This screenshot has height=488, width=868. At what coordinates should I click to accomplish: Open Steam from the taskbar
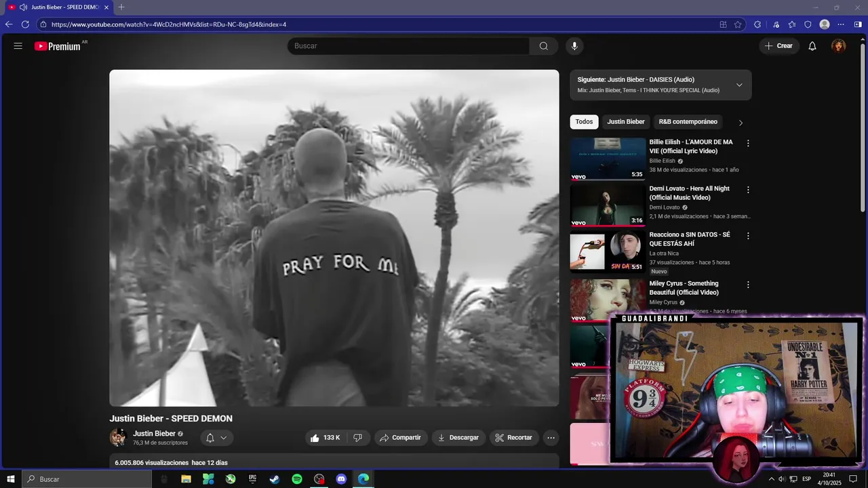275,479
